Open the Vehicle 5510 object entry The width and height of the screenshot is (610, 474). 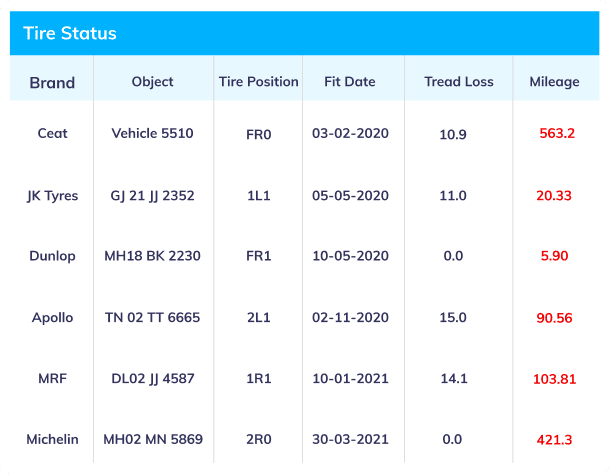pyautogui.click(x=152, y=133)
